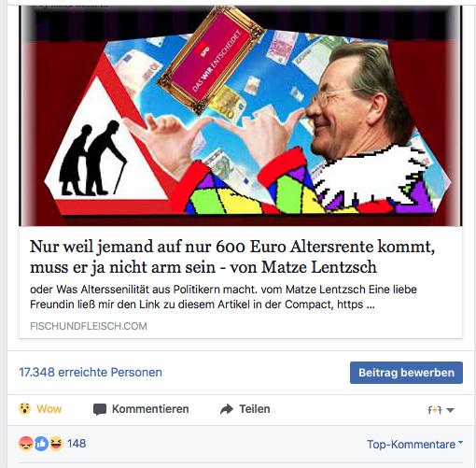Open the 600 Euro Altersrente article headline

(232, 257)
